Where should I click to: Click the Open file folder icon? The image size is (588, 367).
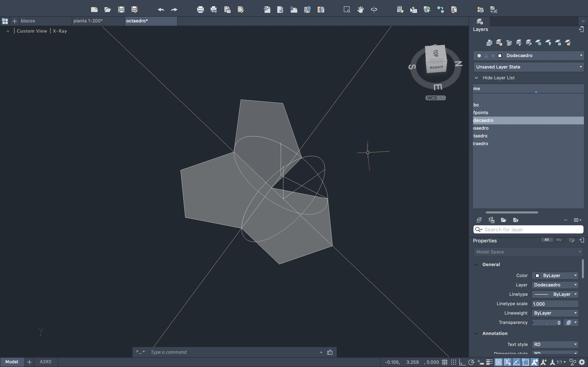pos(107,10)
